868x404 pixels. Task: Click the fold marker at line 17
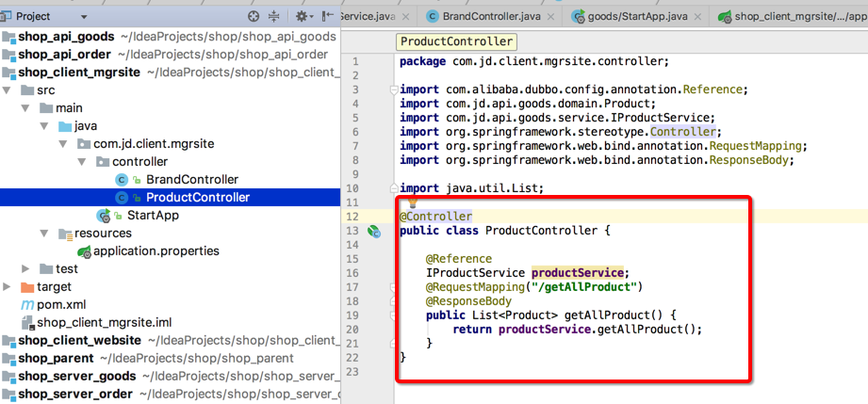click(x=394, y=287)
